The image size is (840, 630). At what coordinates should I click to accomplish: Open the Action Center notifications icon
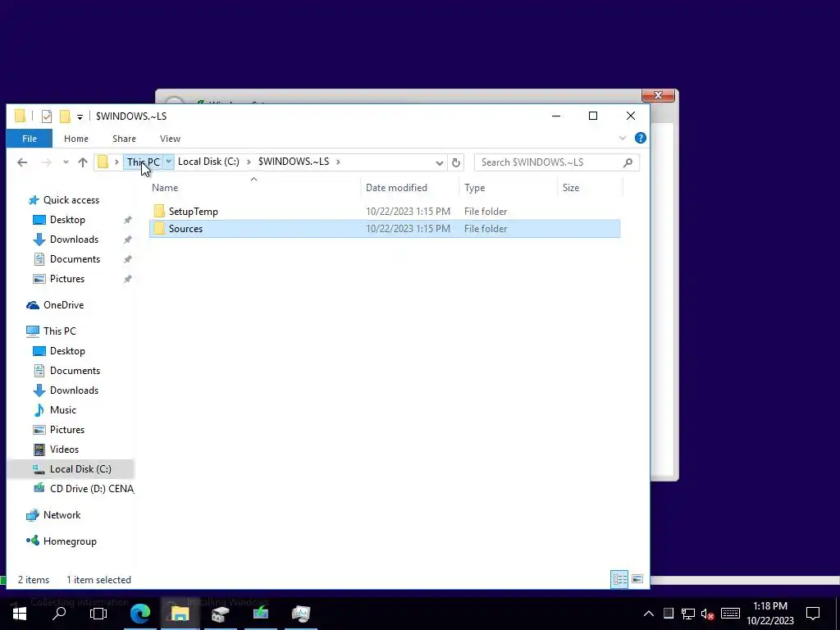click(813, 614)
